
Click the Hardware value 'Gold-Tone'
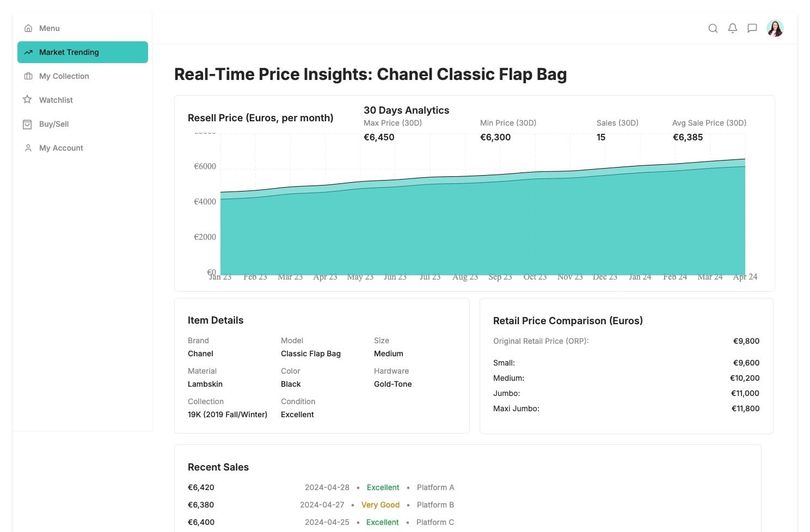pos(393,384)
